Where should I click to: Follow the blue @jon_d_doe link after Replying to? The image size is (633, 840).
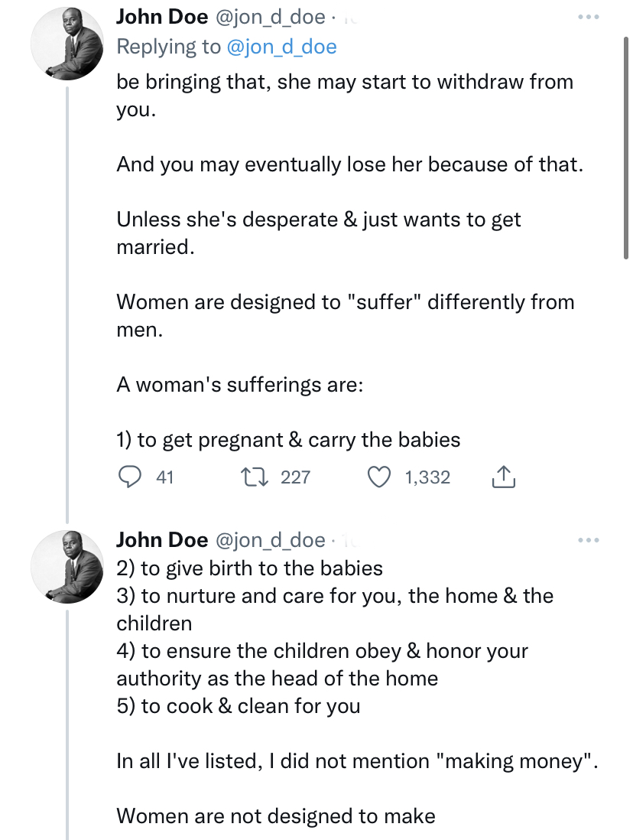coord(281,47)
